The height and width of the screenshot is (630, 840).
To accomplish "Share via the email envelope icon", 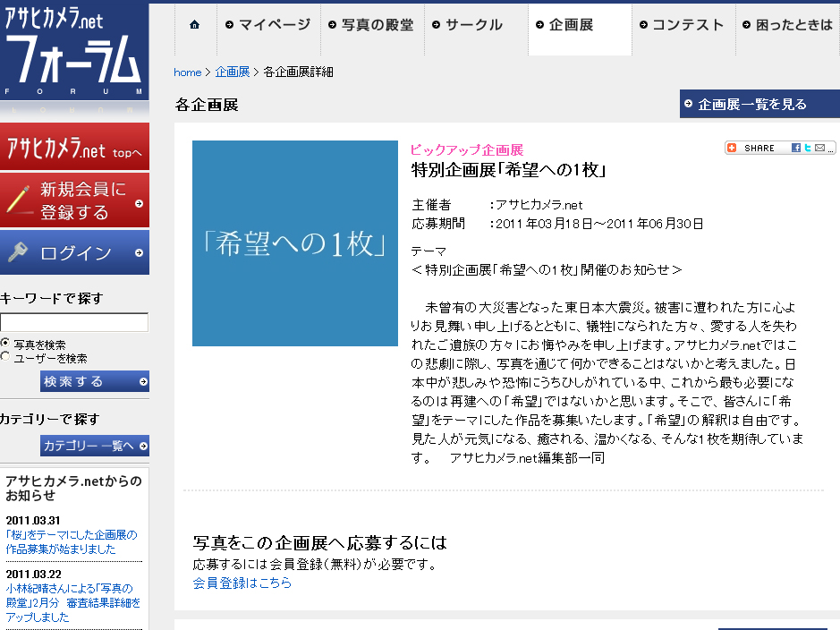I will tap(819, 148).
